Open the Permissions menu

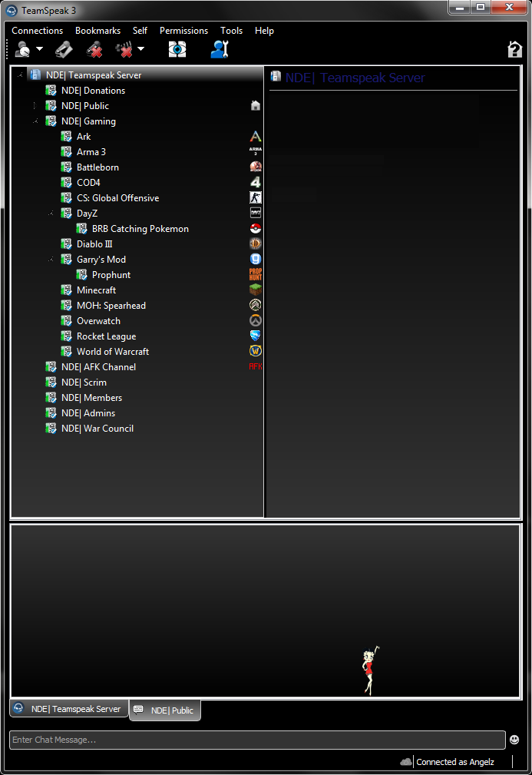point(183,31)
